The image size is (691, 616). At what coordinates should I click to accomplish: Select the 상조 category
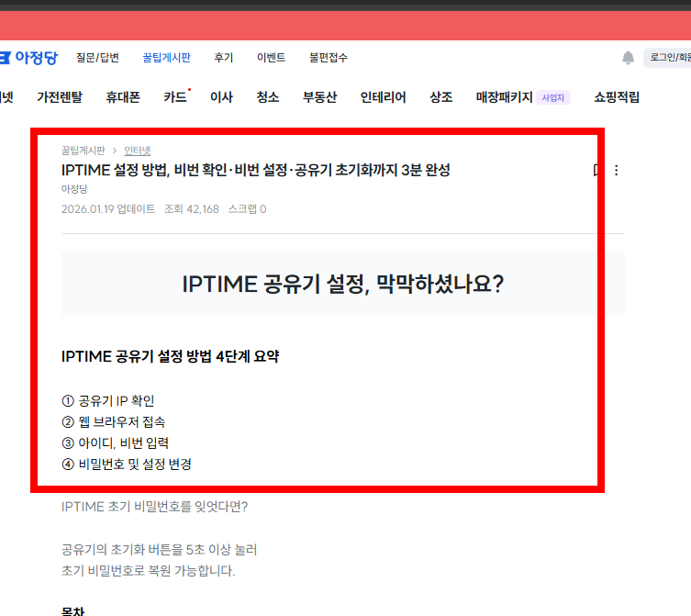coord(440,97)
